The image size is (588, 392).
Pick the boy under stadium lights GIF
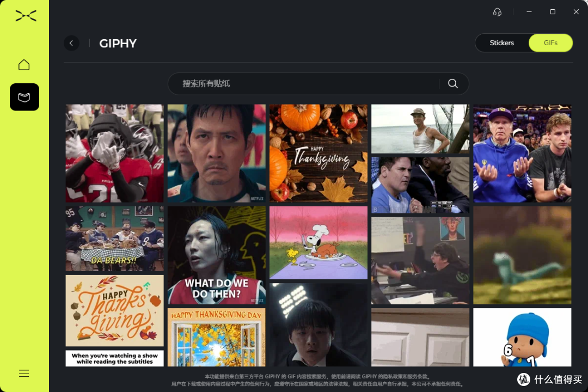pos(318,325)
